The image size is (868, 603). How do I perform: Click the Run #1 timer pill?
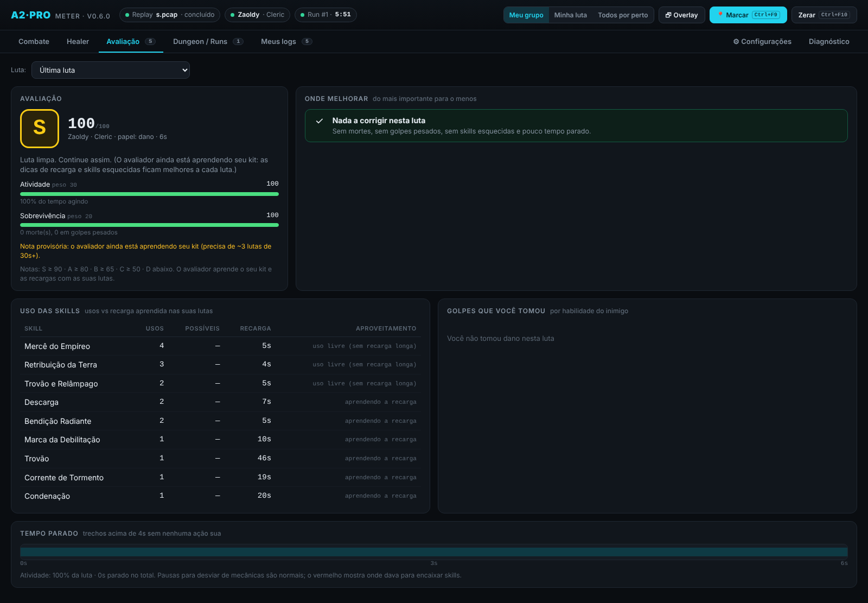point(325,15)
